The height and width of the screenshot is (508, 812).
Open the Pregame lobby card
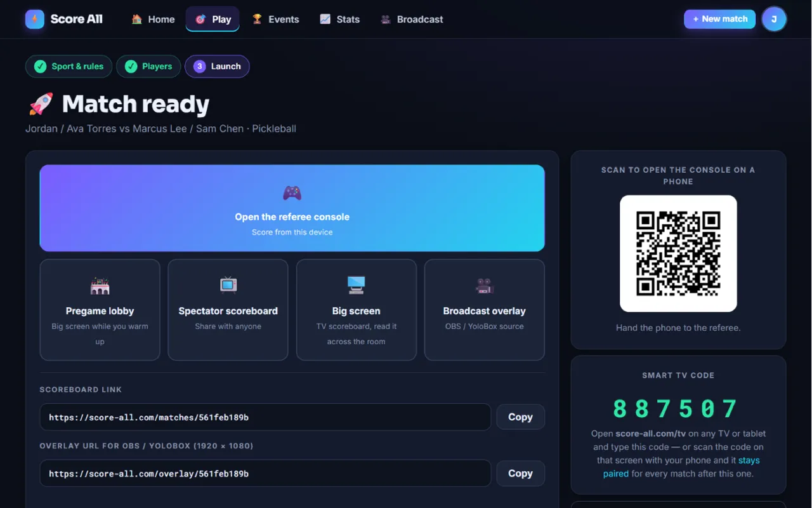(100, 310)
